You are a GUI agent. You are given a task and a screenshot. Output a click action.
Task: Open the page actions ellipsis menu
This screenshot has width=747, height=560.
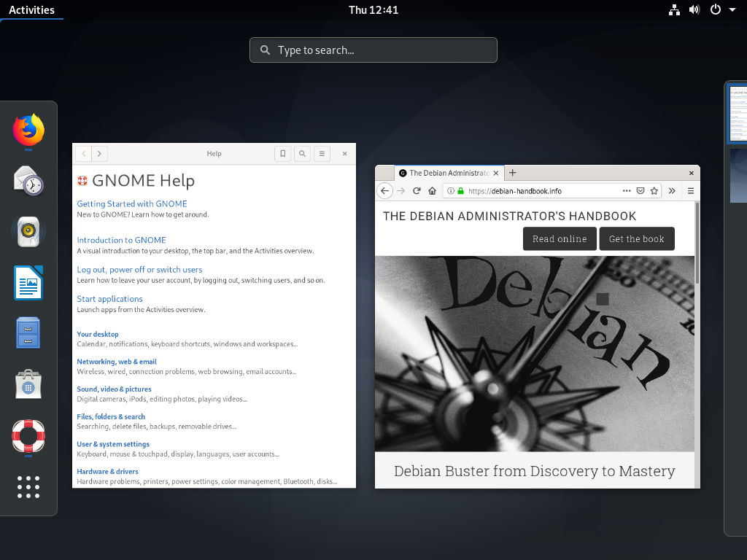[626, 190]
